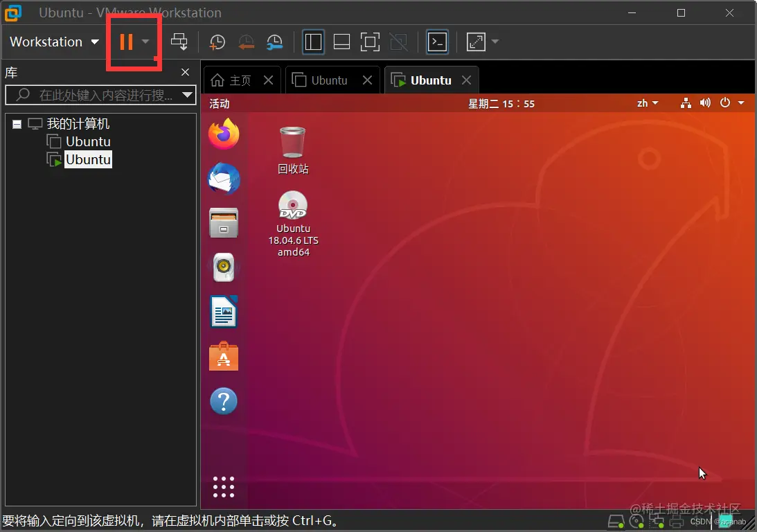Open the library search filter dropdown
This screenshot has height=532, width=757.
pyautogui.click(x=187, y=95)
